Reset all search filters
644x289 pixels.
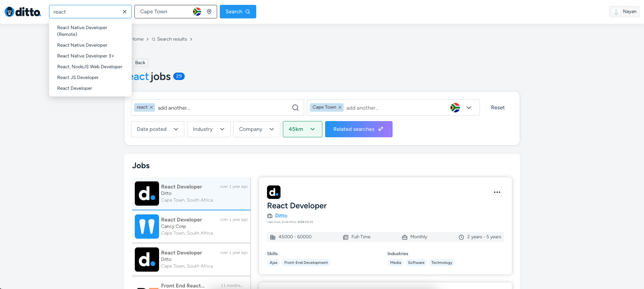498,107
